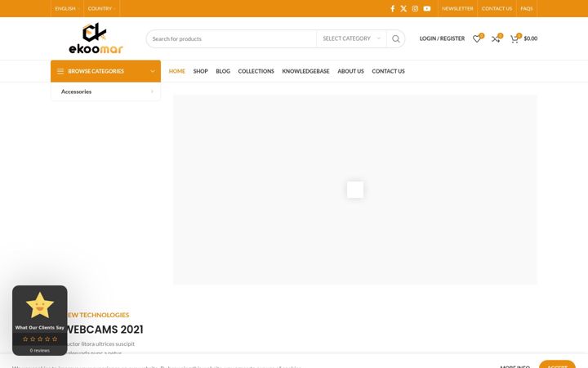
Task: Expand the Browse Categories menu
Action: [105, 71]
